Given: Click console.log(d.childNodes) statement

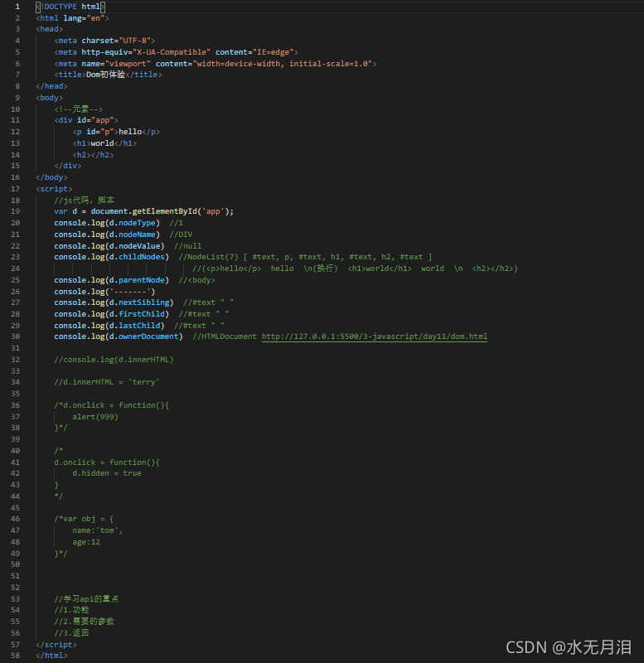Looking at the screenshot, I should coord(112,257).
